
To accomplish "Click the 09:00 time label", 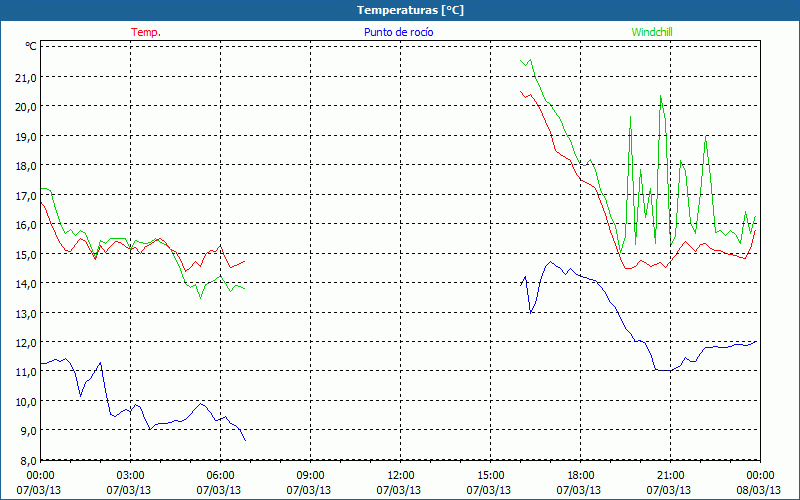I will point(310,476).
